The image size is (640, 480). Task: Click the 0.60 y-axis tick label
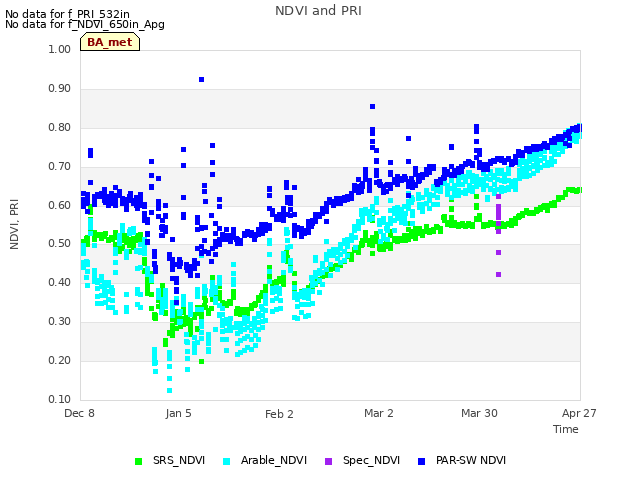pos(60,205)
